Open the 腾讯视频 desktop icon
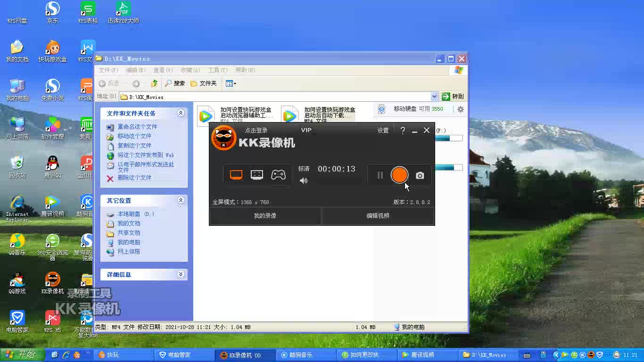The height and width of the screenshot is (362, 644). [52, 206]
